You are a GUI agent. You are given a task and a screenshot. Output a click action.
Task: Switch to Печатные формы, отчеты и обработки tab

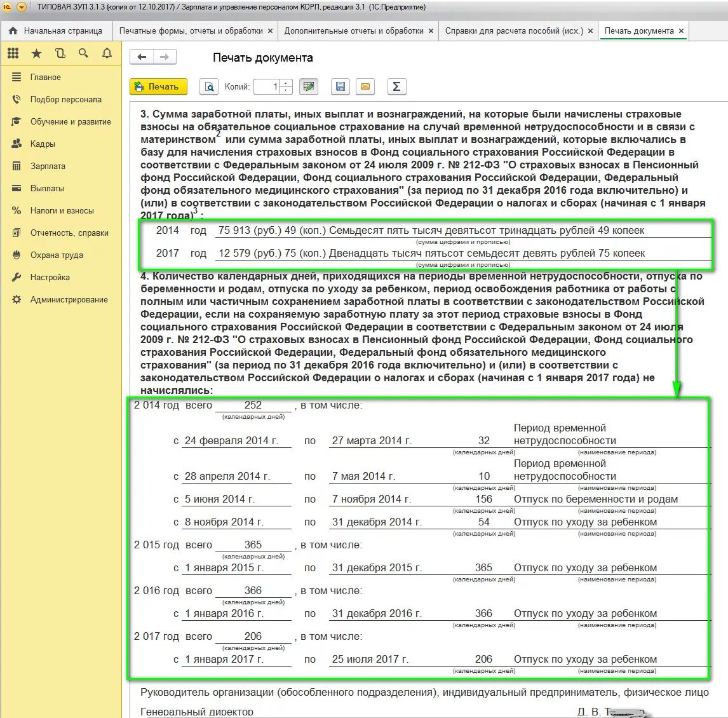191,30
